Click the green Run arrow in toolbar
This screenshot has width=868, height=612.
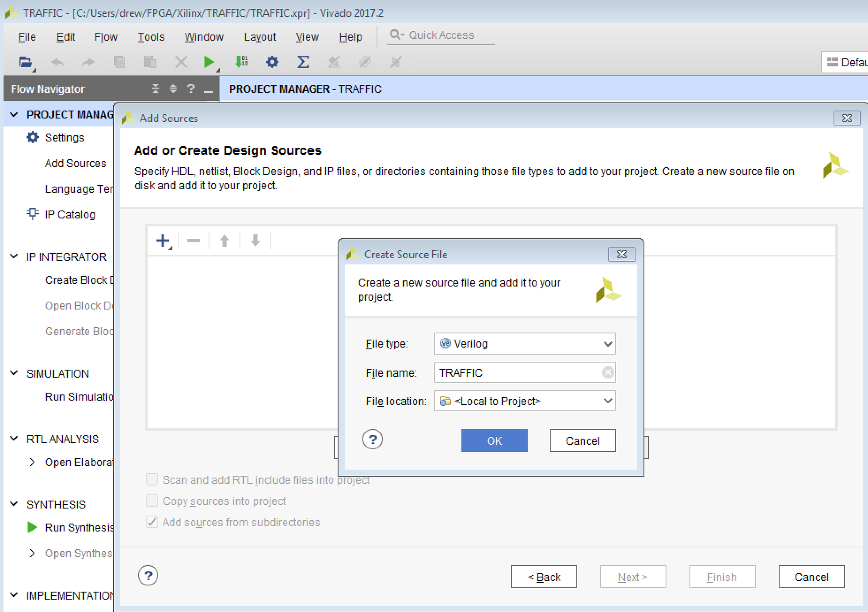point(210,62)
